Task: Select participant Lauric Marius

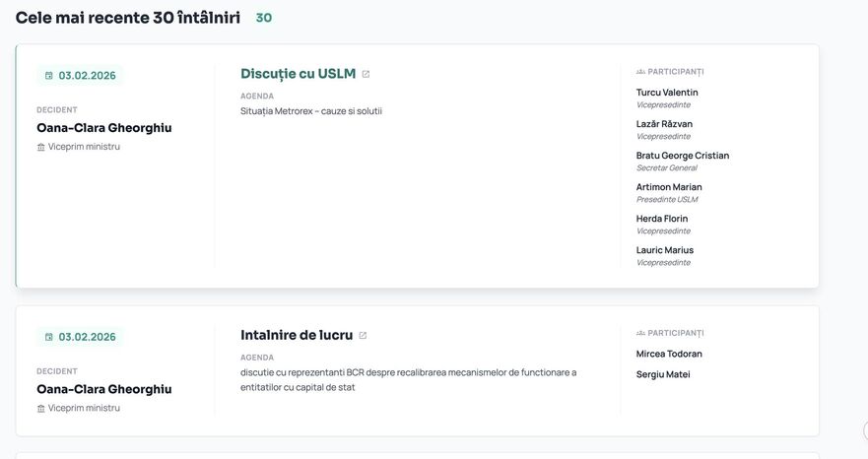Action: [x=665, y=250]
